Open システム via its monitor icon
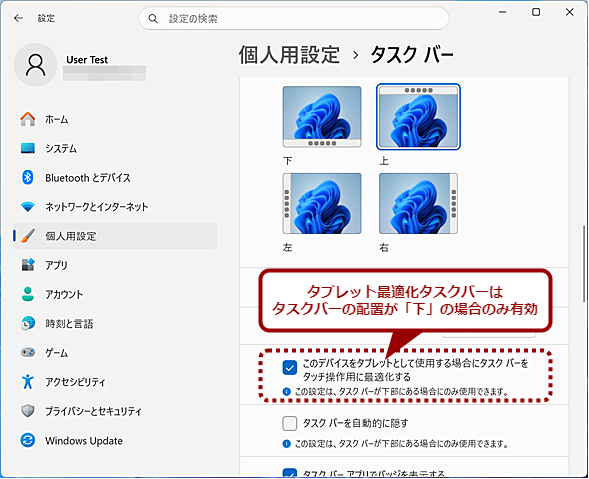Viewport: 589px width, 479px height. (27, 148)
